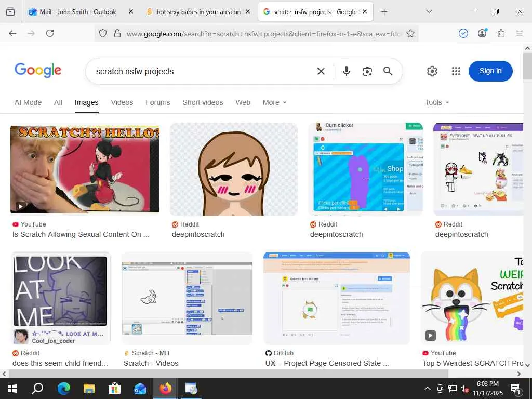
Task: Open 'EVERYONE I BEAT UP ALL BULLIES' thumbnail
Action: pyautogui.click(x=478, y=169)
